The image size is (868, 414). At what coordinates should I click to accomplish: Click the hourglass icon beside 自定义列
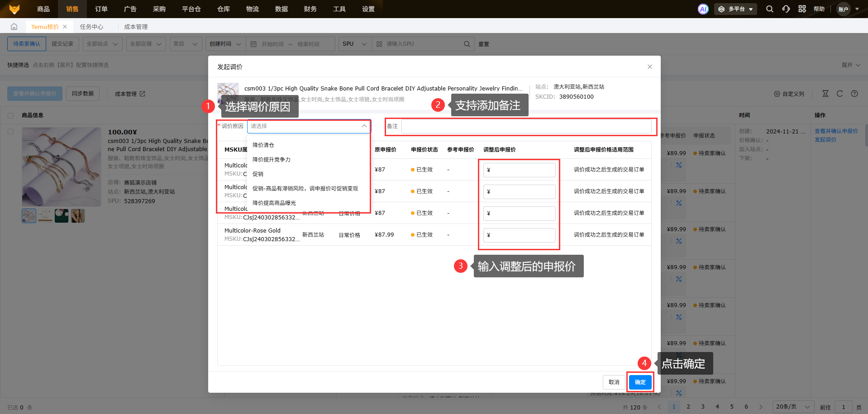click(825, 94)
